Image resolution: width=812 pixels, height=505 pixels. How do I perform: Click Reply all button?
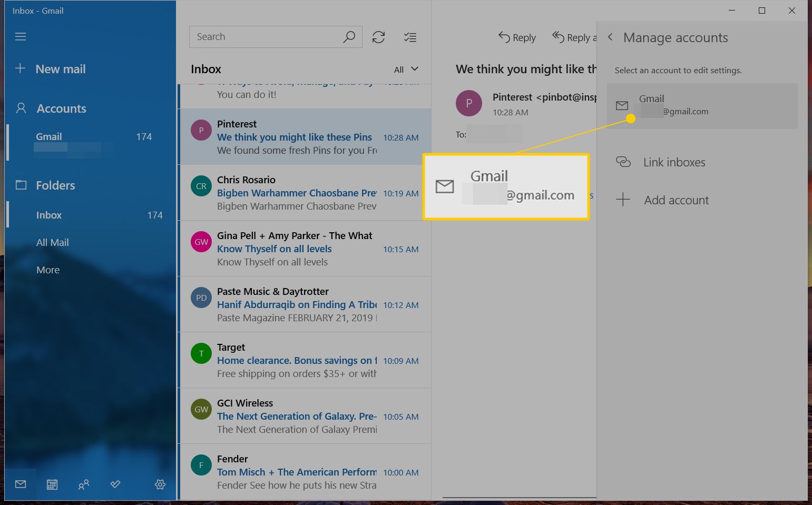(574, 37)
